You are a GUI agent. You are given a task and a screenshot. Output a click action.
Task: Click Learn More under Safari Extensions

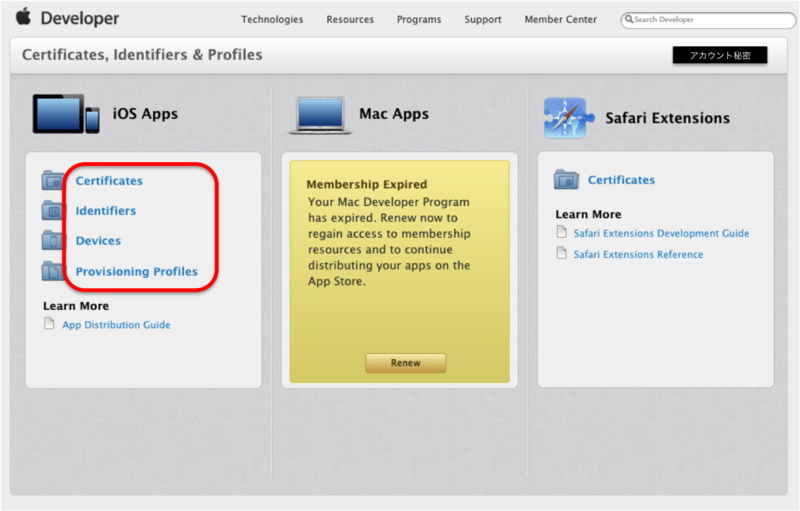(x=588, y=214)
